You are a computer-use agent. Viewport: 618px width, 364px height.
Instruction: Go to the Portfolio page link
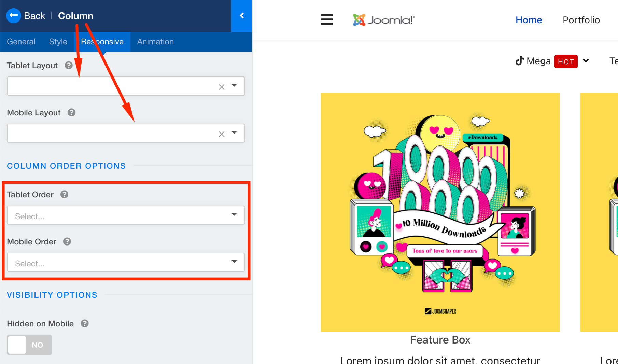(x=581, y=20)
